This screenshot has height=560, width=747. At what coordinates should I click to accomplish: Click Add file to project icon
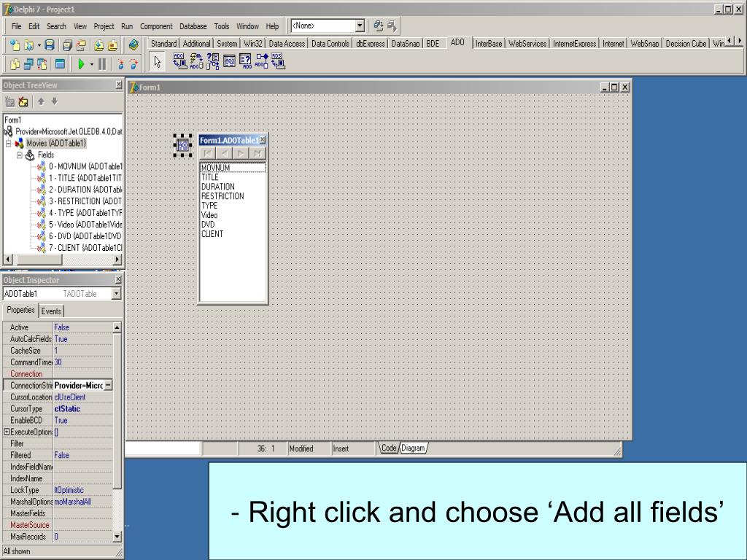tap(99, 45)
